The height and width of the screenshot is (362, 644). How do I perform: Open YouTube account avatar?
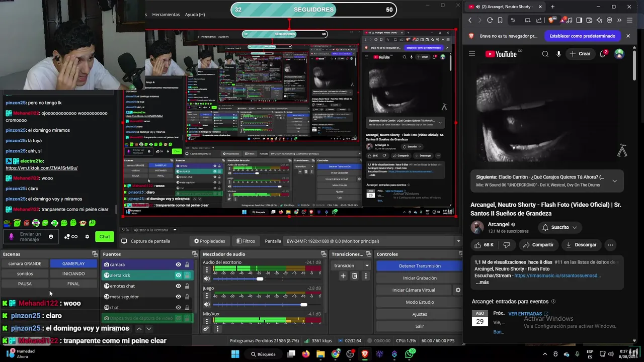[619, 54]
